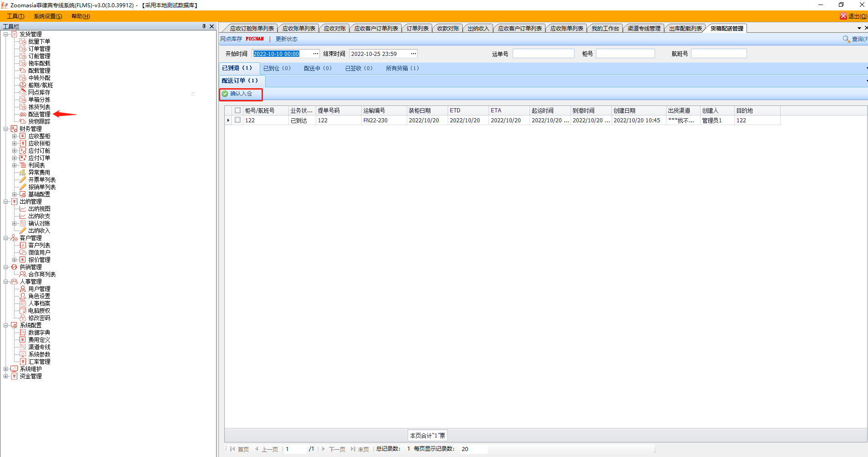Open the 结束时间 date picker ellipsis
Screen dimensions: 868x457
coord(413,54)
